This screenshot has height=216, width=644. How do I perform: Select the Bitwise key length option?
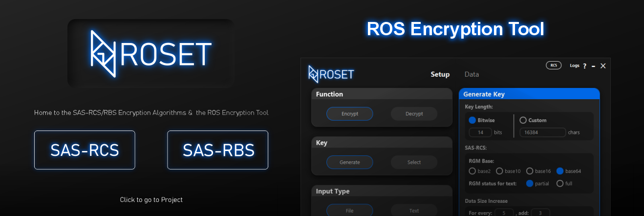click(x=472, y=120)
